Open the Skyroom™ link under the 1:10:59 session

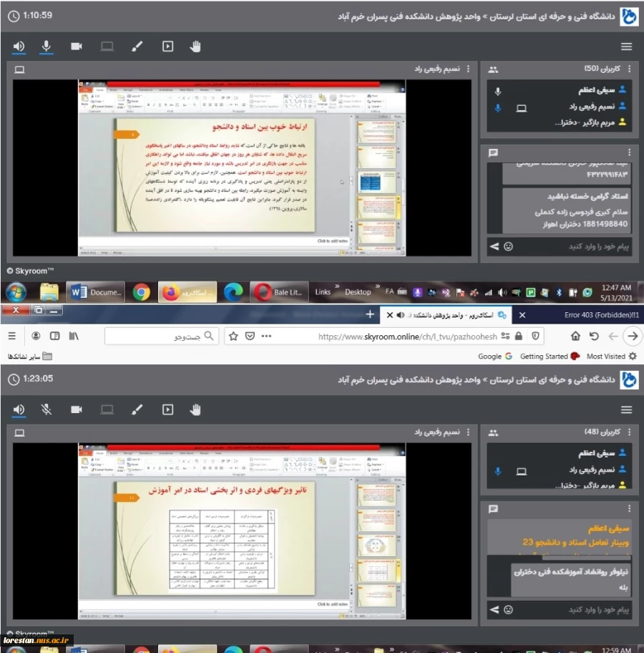pyautogui.click(x=30, y=271)
